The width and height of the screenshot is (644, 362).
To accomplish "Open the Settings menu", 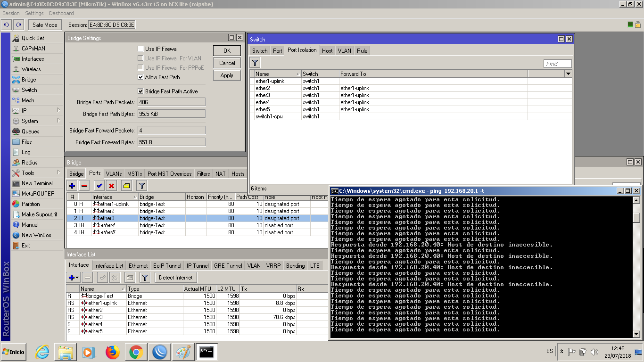I will 34,13.
